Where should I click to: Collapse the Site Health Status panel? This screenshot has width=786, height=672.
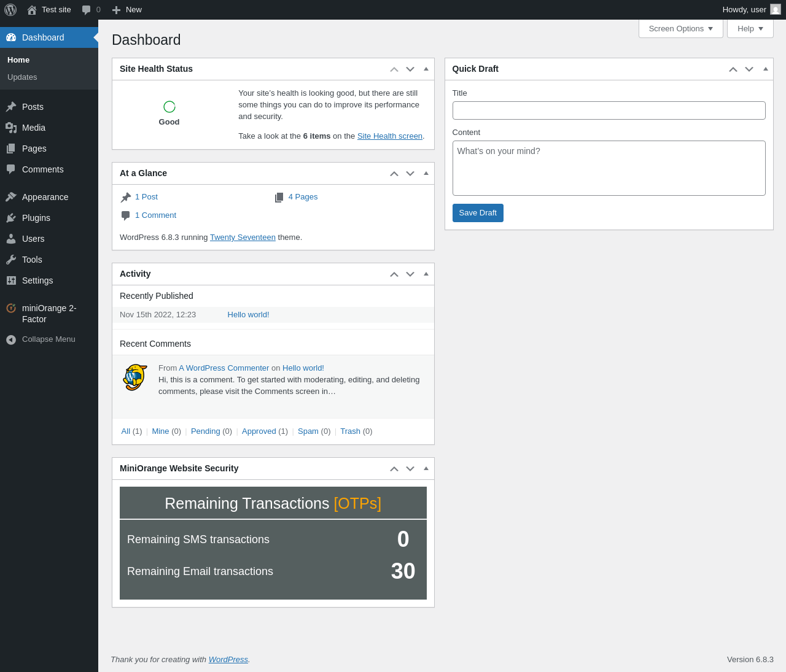click(x=426, y=69)
